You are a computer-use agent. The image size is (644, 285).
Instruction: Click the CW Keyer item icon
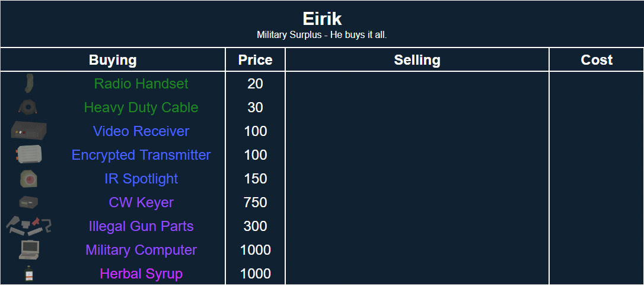click(28, 202)
